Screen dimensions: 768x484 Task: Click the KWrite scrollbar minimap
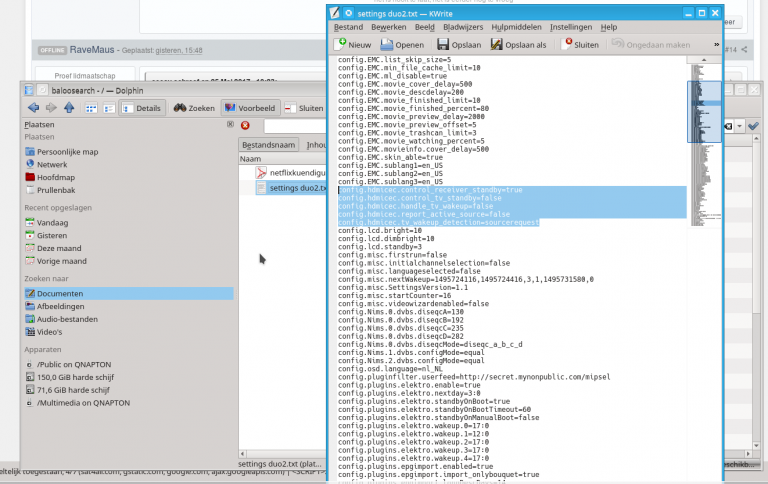coord(703,100)
